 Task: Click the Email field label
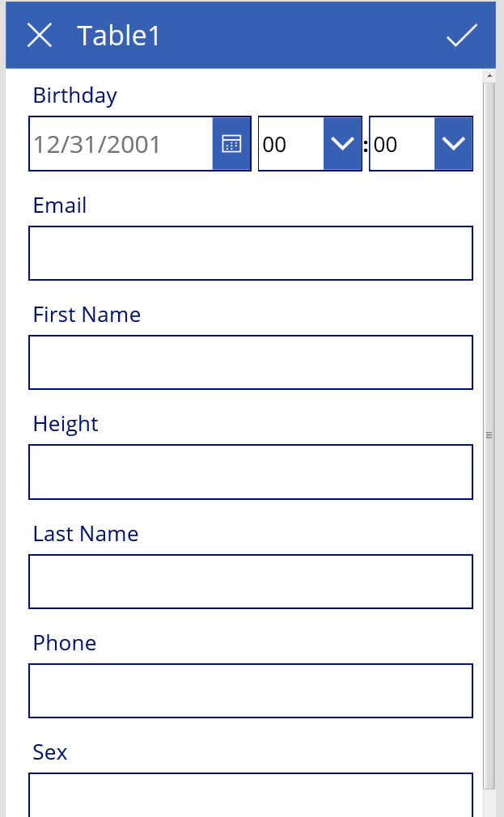(60, 205)
